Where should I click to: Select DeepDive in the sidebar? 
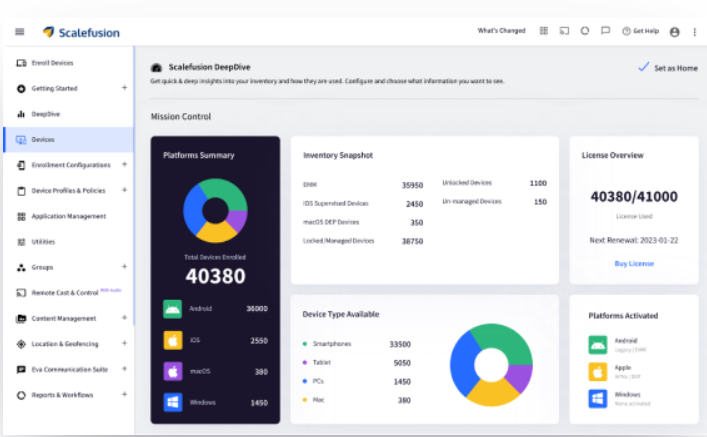[45, 114]
